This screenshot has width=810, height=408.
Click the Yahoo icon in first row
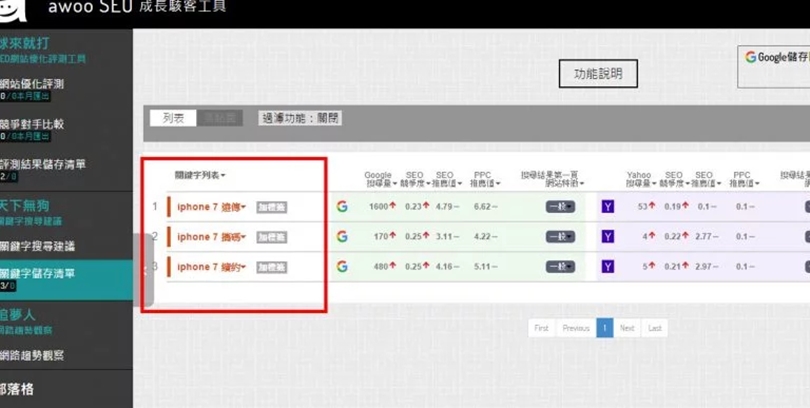click(x=608, y=207)
